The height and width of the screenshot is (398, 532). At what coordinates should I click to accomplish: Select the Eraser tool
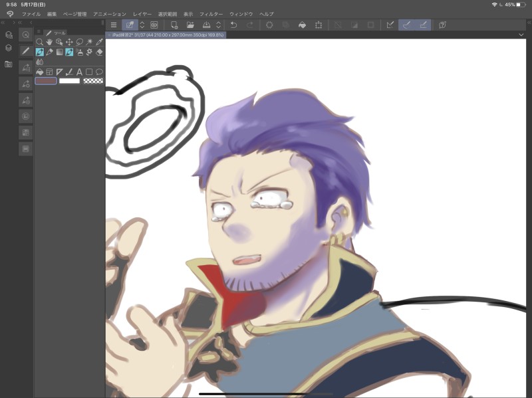[x=99, y=52]
